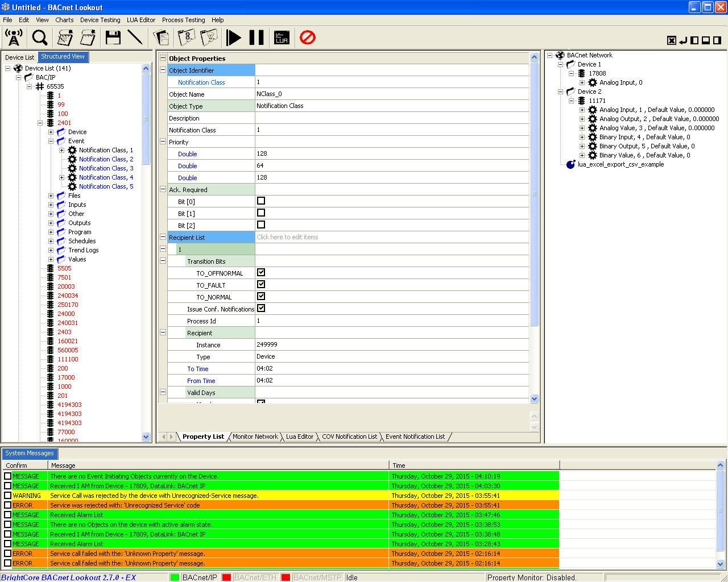Click the floppy disk save icon
Screen dimensions: 728x582
[x=113, y=38]
